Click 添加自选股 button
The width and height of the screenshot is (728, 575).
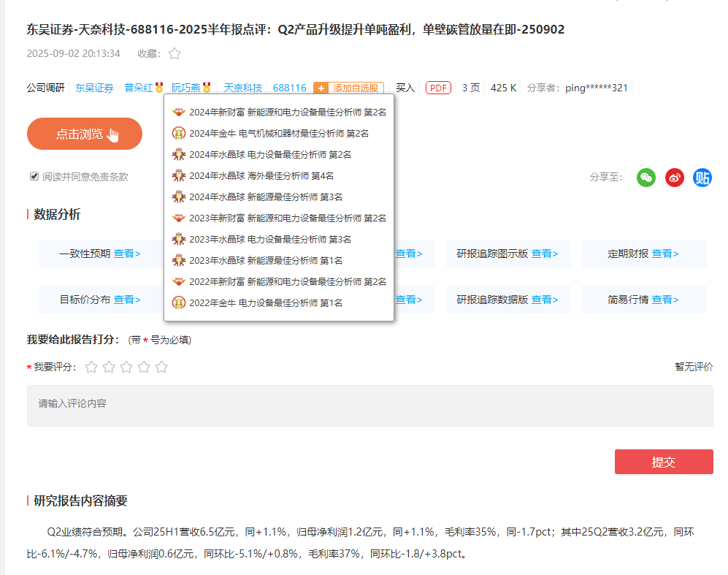point(349,88)
